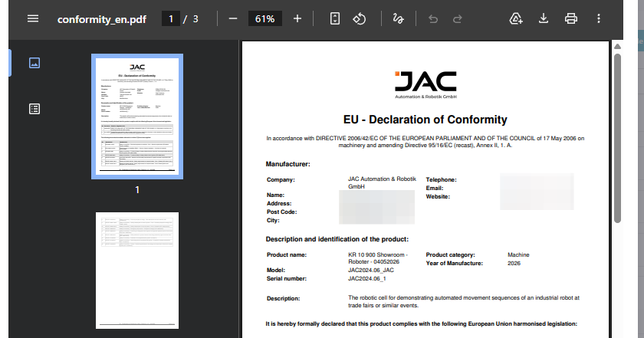Screen dimensions: 644x338
Task: Click the model value JAC2024.06_JAC
Action: click(371, 271)
